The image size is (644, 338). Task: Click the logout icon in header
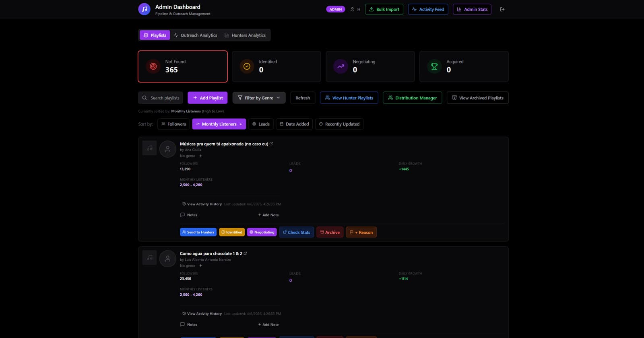(x=502, y=9)
